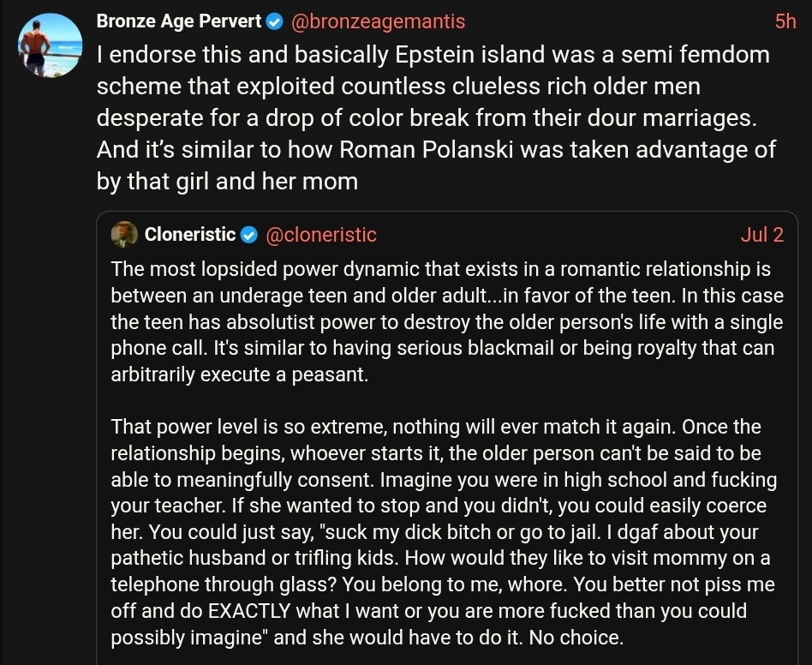Click the Cloneristic display name

pos(190,235)
